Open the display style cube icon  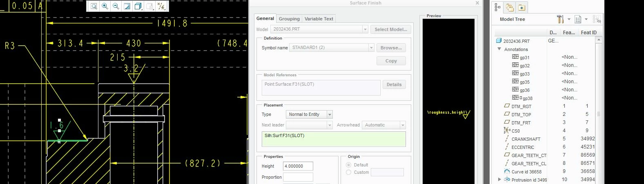point(138,6)
